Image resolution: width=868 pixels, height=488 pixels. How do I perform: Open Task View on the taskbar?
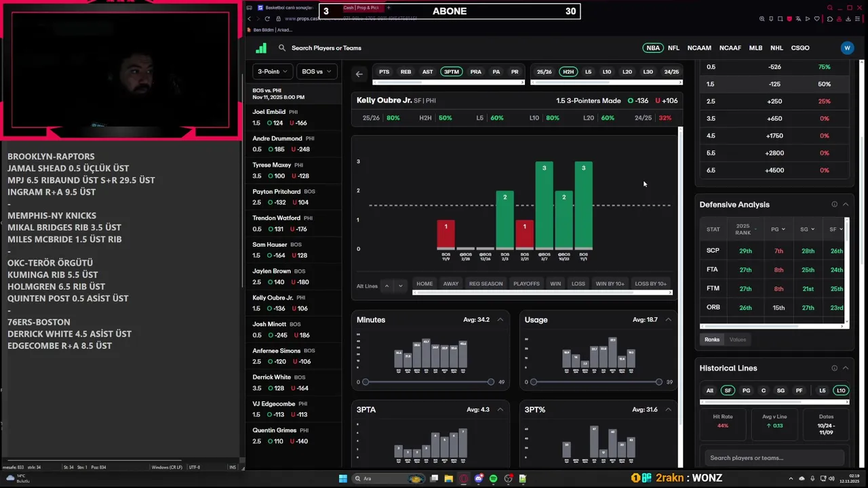[x=434, y=479]
